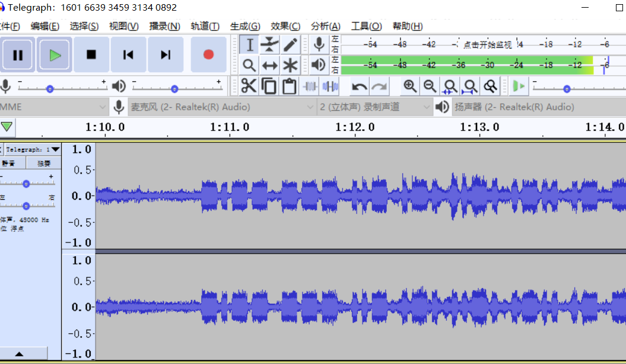Select the Time Shift tool
The width and height of the screenshot is (626, 364).
269,65
